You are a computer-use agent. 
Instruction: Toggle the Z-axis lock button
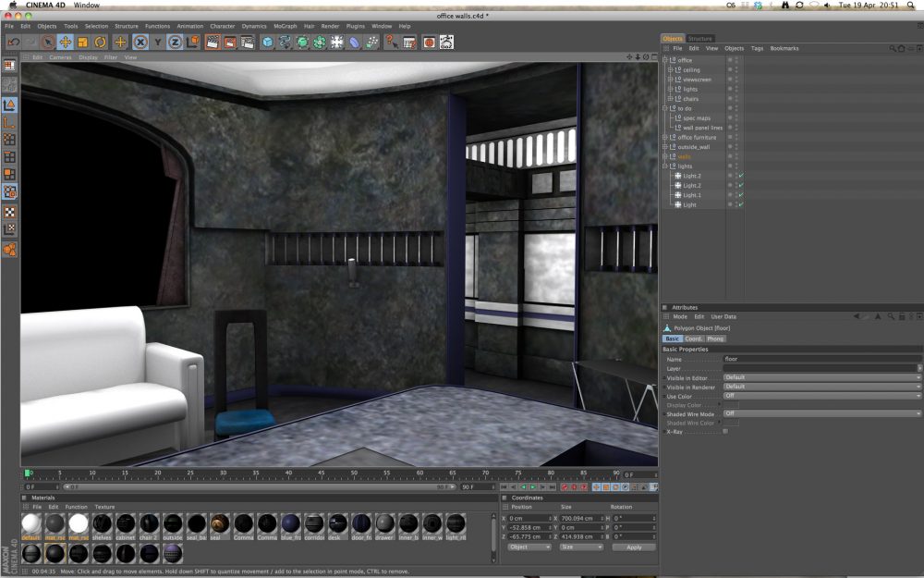click(174, 42)
